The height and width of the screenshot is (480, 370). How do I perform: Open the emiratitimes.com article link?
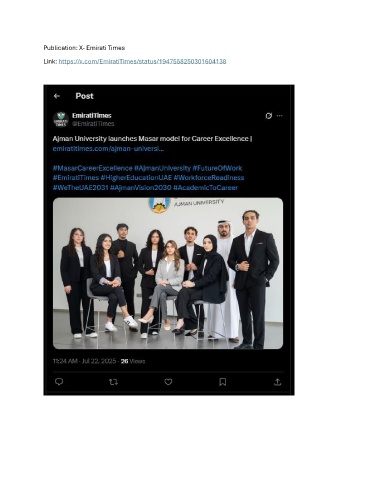click(108, 149)
